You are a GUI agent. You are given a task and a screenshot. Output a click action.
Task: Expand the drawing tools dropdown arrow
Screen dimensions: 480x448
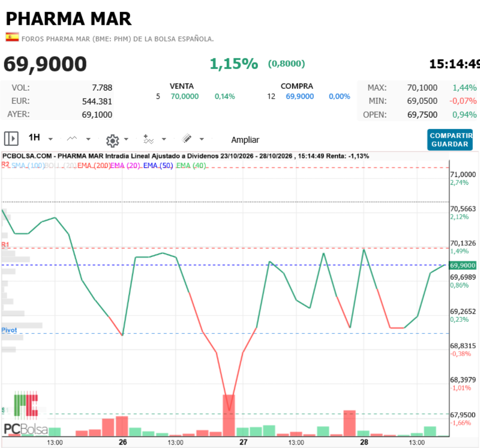pos(202,139)
